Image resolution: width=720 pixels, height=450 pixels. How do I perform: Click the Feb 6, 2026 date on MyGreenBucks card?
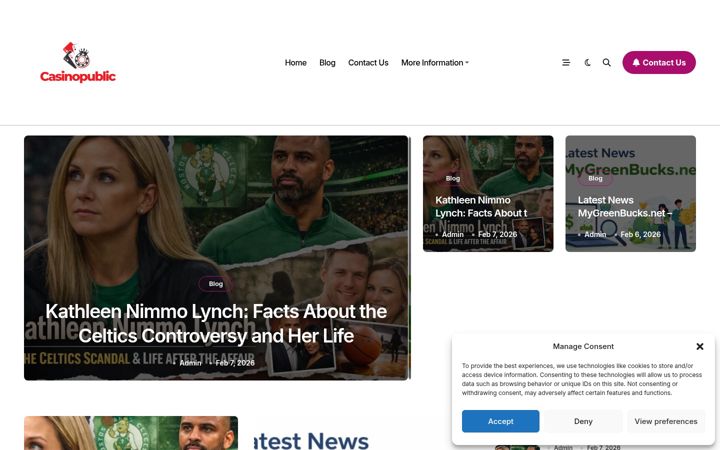641,234
